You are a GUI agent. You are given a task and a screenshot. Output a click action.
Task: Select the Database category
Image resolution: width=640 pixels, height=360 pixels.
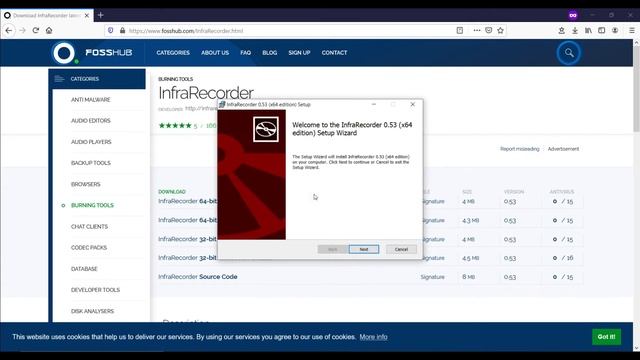(84, 269)
